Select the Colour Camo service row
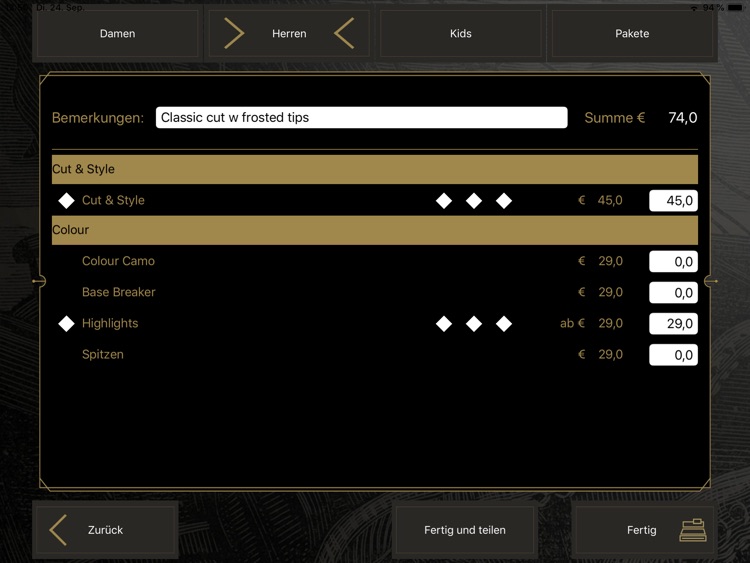 375,261
